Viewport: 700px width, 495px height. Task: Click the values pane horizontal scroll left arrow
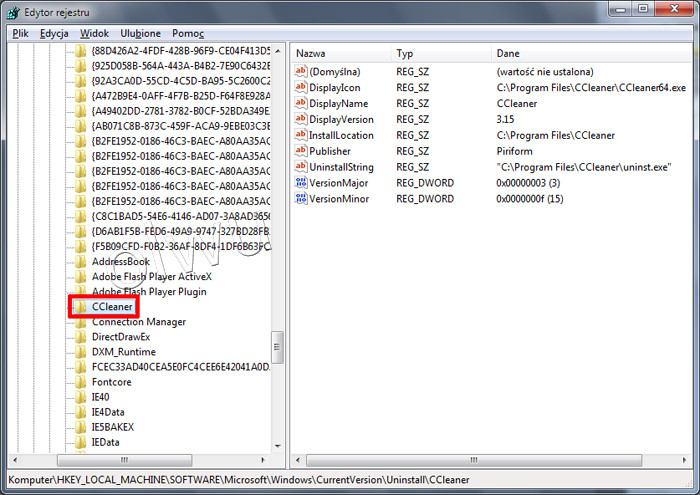(x=298, y=460)
